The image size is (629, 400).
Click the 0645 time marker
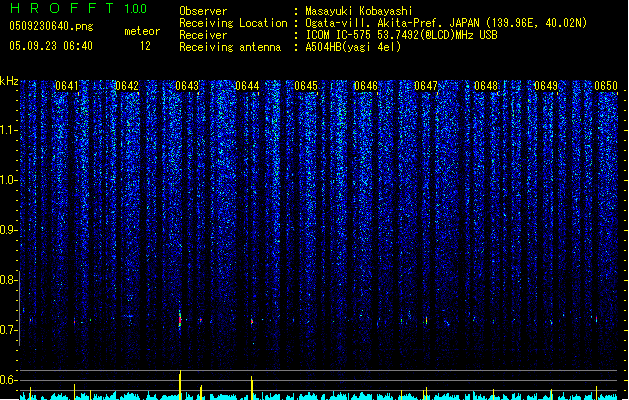click(306, 86)
